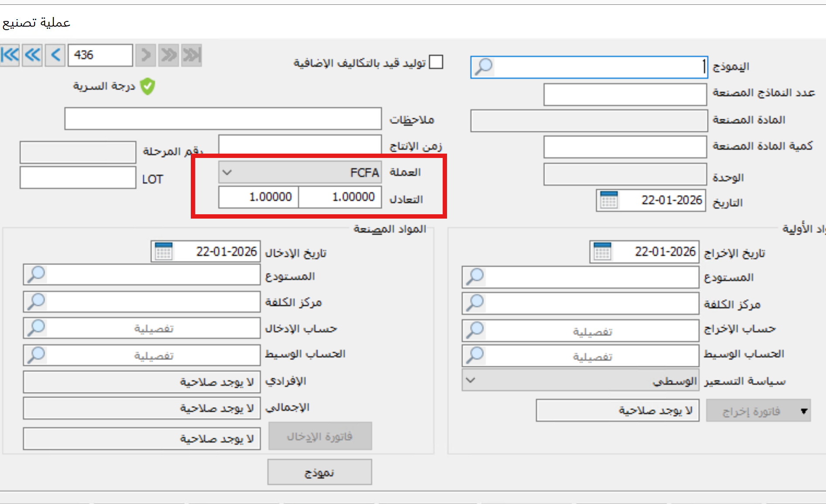Open calendar picker for التاريخ field
This screenshot has height=504, width=826.
pos(609,200)
